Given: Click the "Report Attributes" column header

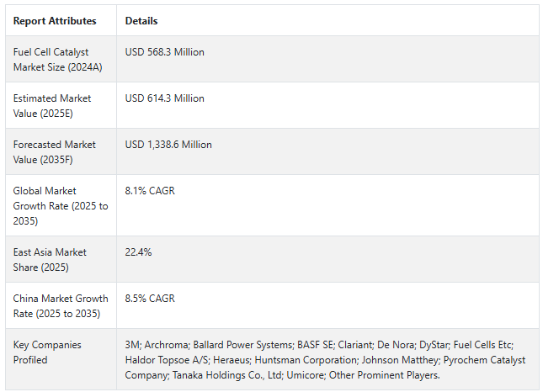Looking at the screenshot, I should click(55, 21).
